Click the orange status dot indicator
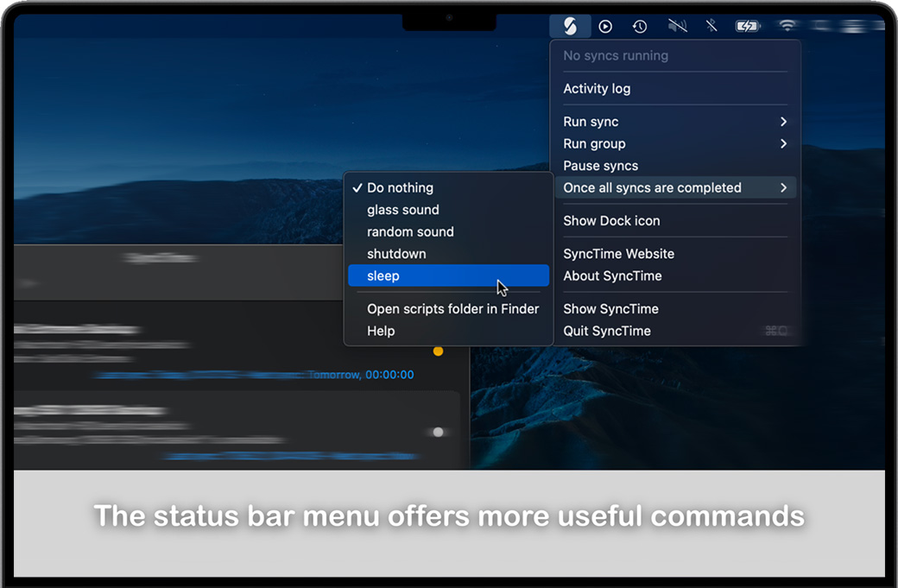The width and height of the screenshot is (898, 588). (x=438, y=351)
